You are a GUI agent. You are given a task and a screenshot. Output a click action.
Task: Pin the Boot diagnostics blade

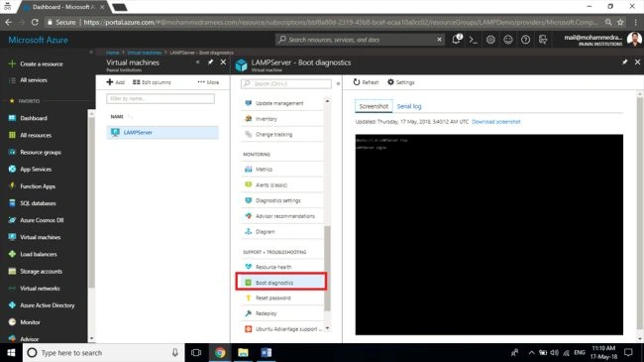pyautogui.click(x=625, y=62)
